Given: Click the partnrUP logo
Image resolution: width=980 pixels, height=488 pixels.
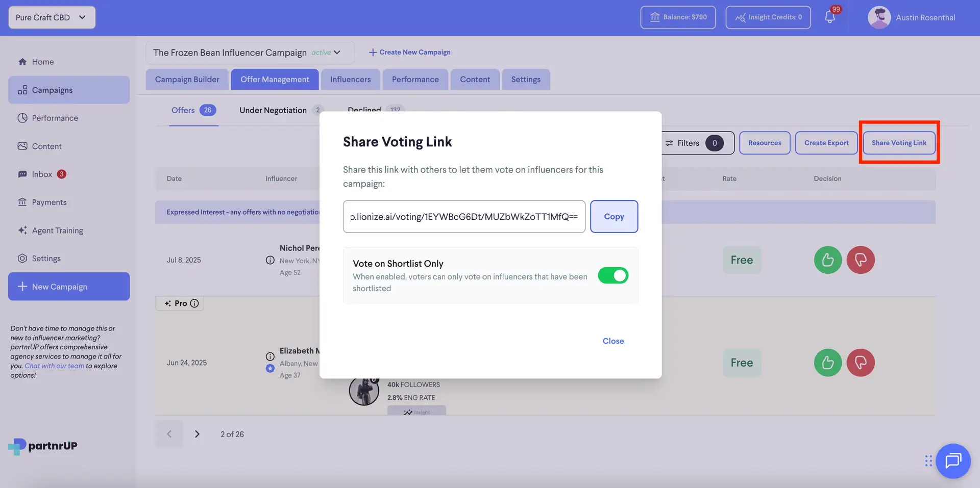Looking at the screenshot, I should [x=43, y=446].
